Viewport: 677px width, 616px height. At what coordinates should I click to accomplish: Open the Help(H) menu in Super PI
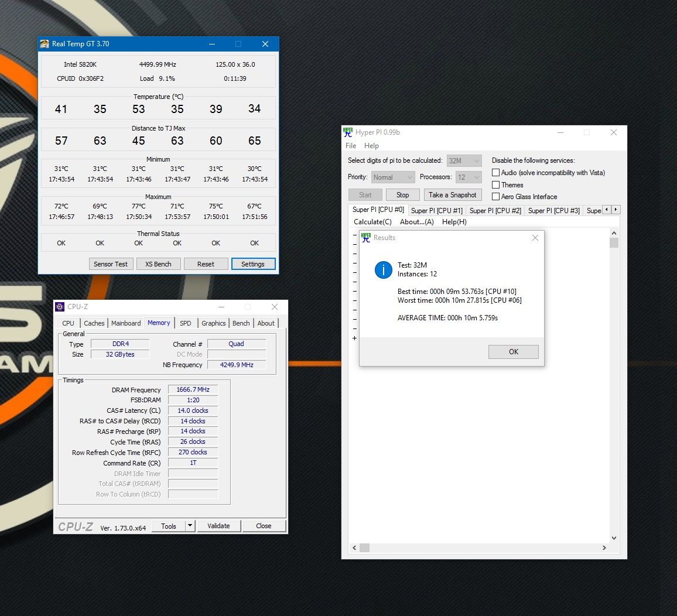[454, 222]
